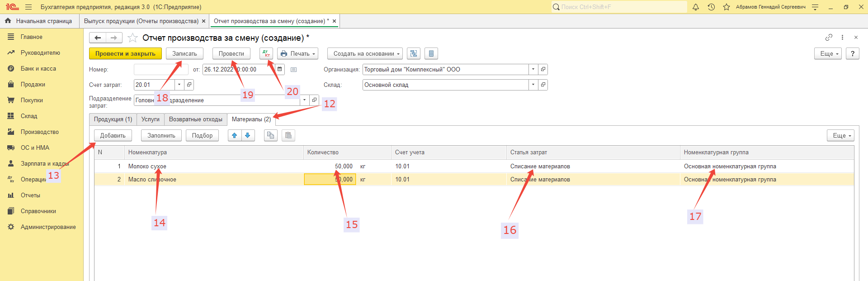868x281 pixels.
Task: Open the history clock icon
Action: coord(711,7)
